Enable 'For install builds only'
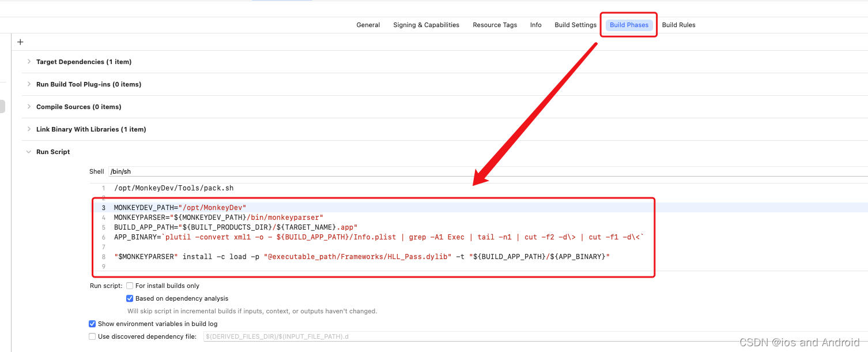868x352 pixels. [x=129, y=286]
